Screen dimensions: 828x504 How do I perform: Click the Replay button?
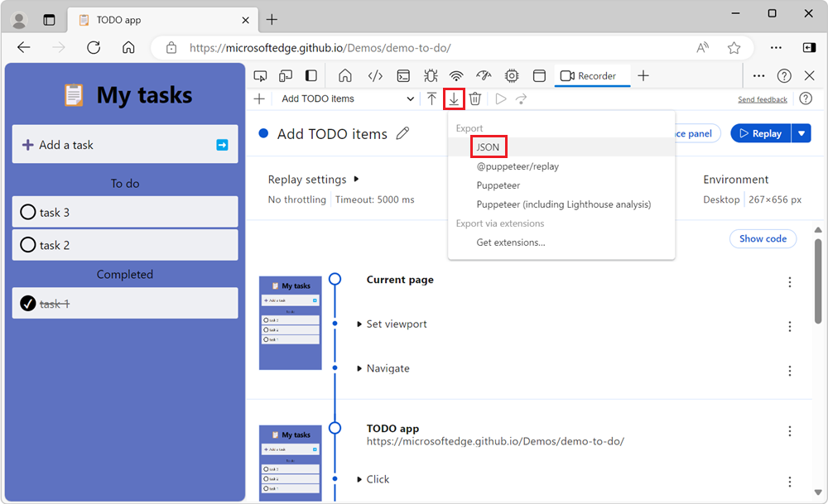pos(760,132)
